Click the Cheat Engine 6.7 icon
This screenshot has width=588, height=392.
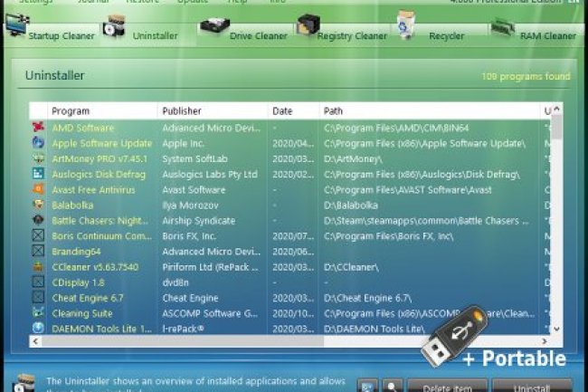[38, 298]
